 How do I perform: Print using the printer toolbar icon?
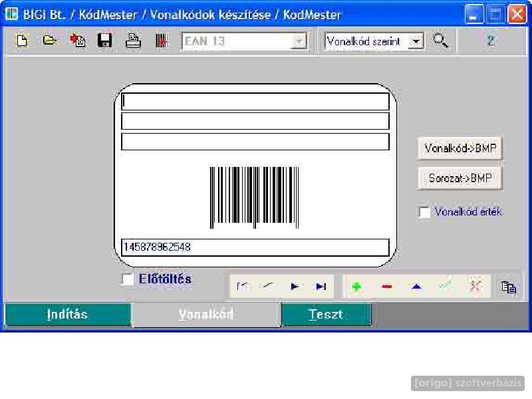(x=133, y=41)
